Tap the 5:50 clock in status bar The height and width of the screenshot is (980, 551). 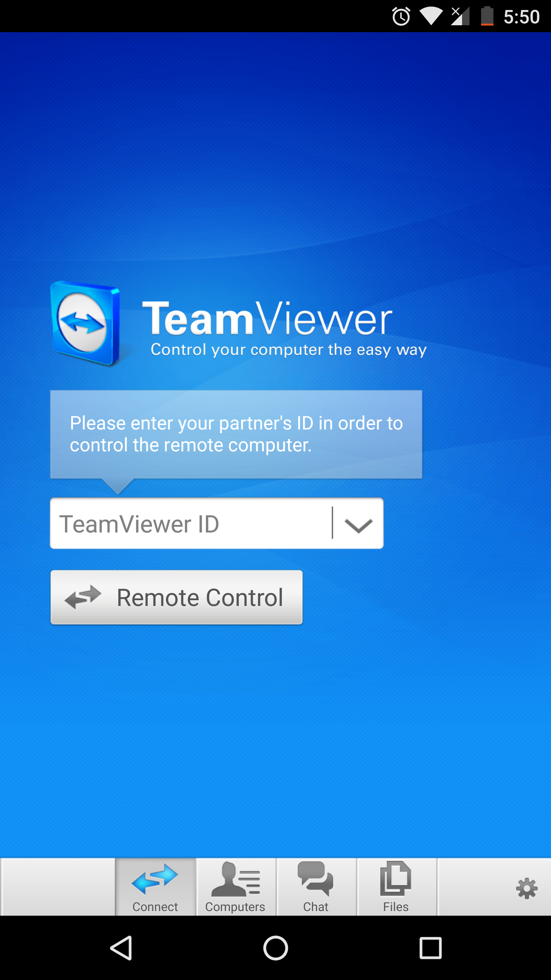tap(522, 17)
